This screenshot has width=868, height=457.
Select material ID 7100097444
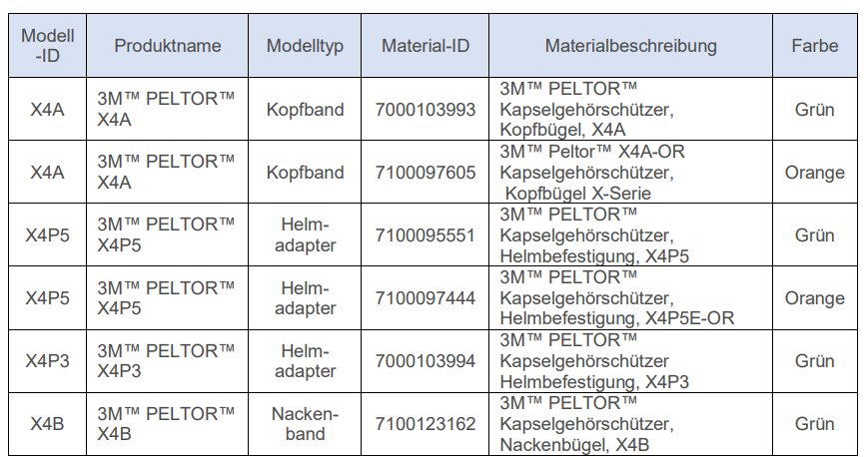point(426,298)
